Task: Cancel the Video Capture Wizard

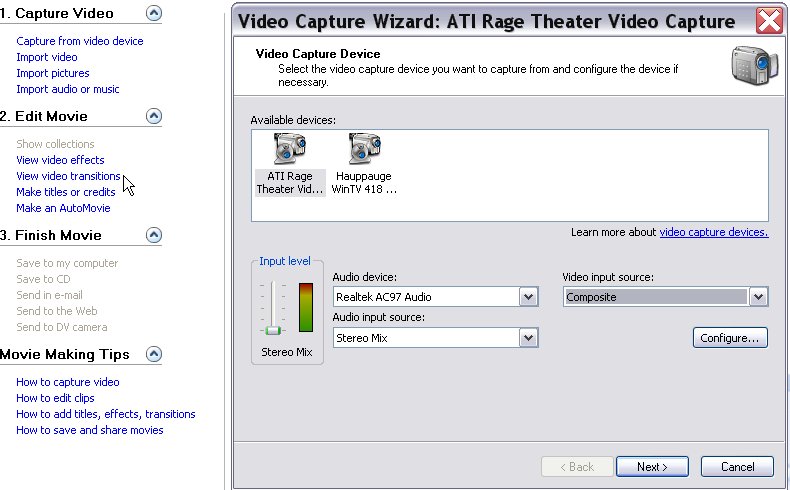Action: tap(737, 466)
